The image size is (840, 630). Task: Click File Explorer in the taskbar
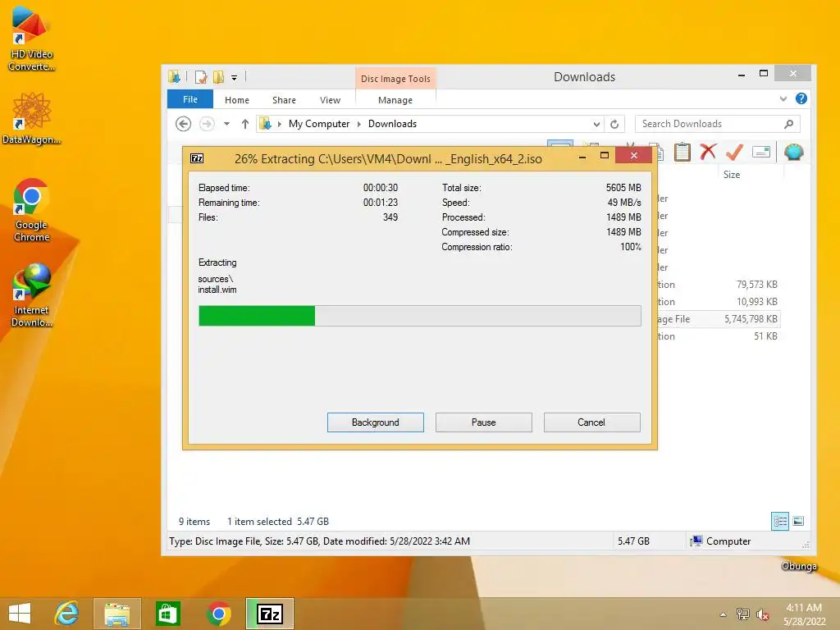[x=116, y=614]
